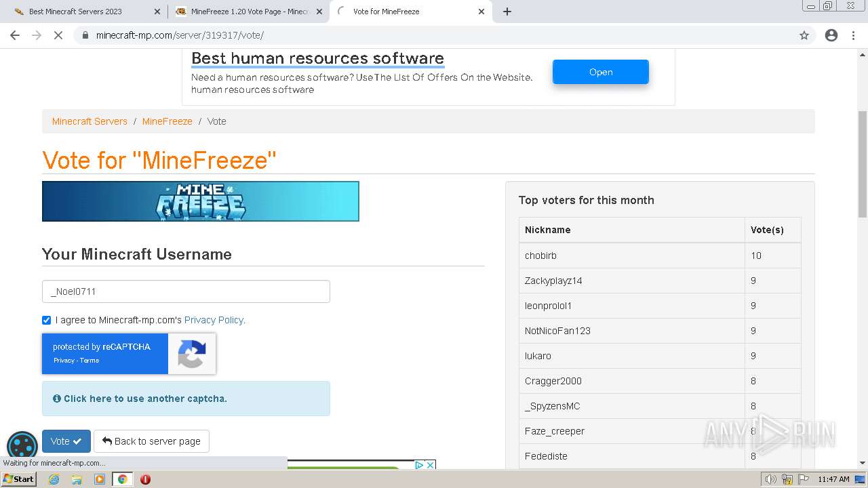Click Chrome icon in taskbar
This screenshot has width=868, height=488.
[x=122, y=479]
